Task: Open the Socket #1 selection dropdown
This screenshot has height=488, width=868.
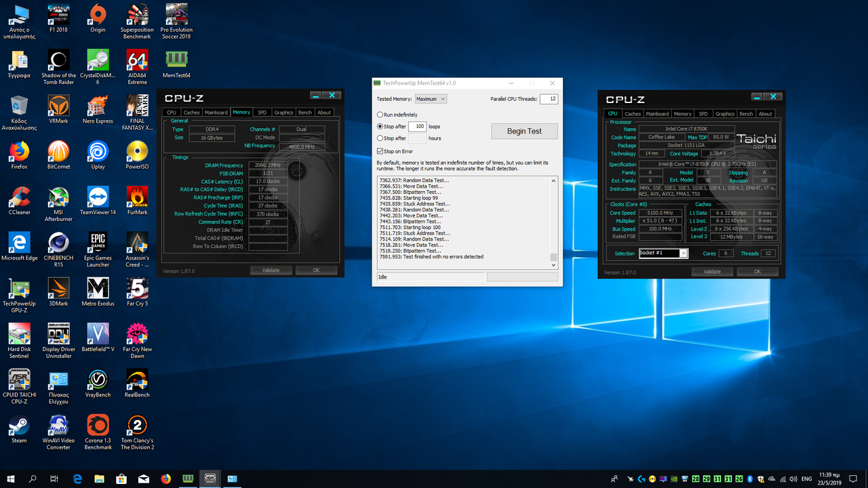Action: 663,253
